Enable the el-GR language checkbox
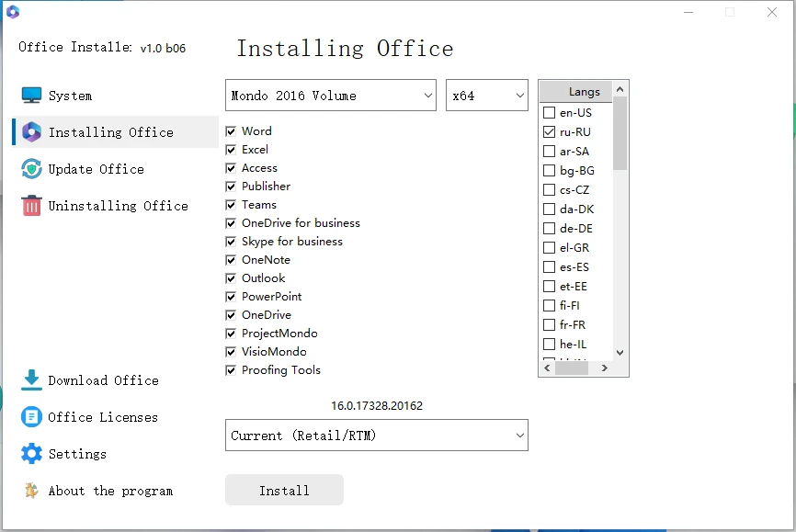This screenshot has width=796, height=532. pos(550,248)
